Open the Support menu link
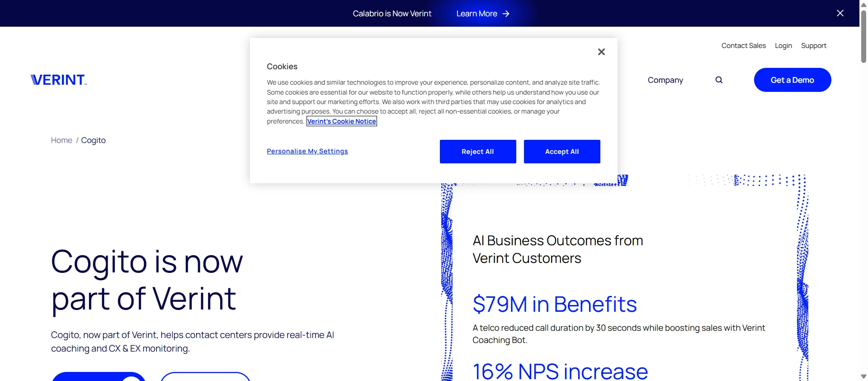The width and height of the screenshot is (868, 381). tap(813, 46)
